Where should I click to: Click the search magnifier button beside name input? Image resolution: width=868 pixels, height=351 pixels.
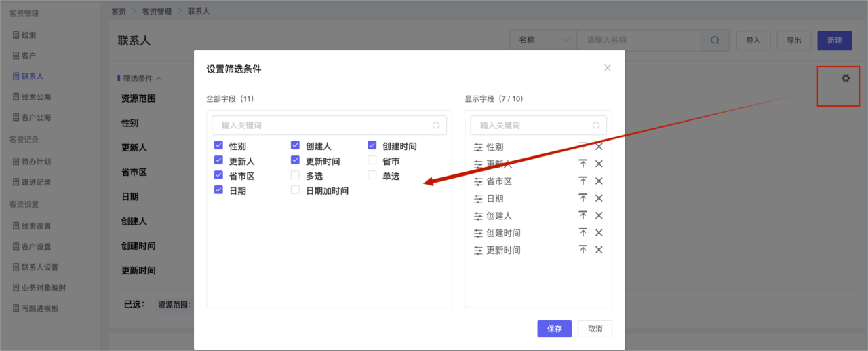(715, 40)
